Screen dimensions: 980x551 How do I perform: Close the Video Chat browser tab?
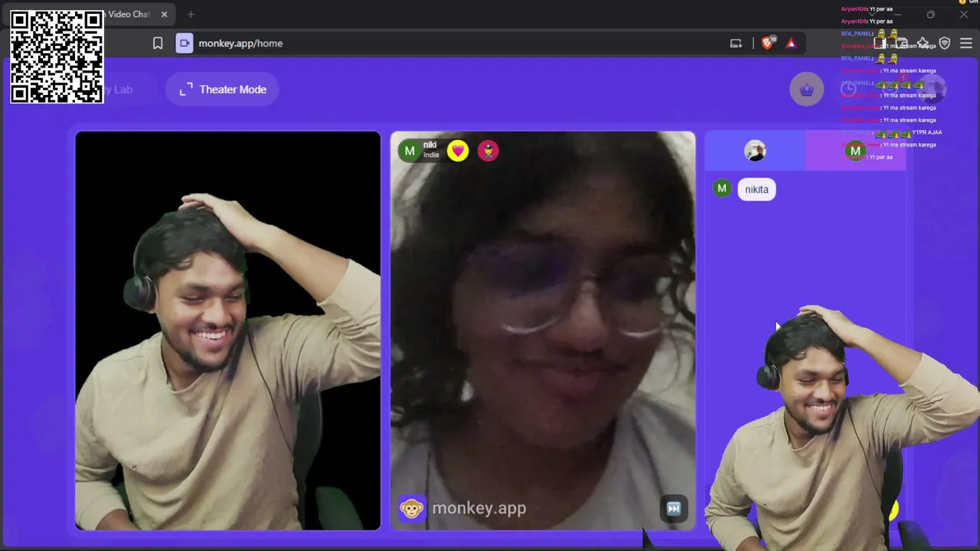pos(165,15)
